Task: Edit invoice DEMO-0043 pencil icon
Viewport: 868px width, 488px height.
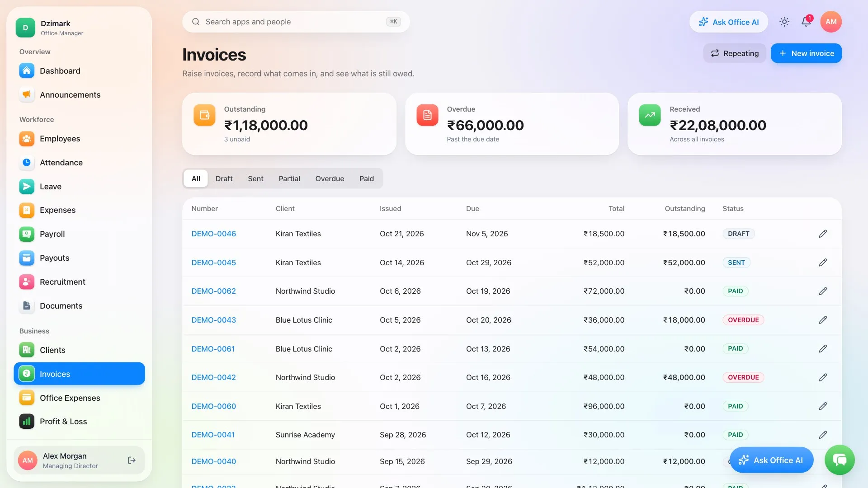Action: point(823,320)
